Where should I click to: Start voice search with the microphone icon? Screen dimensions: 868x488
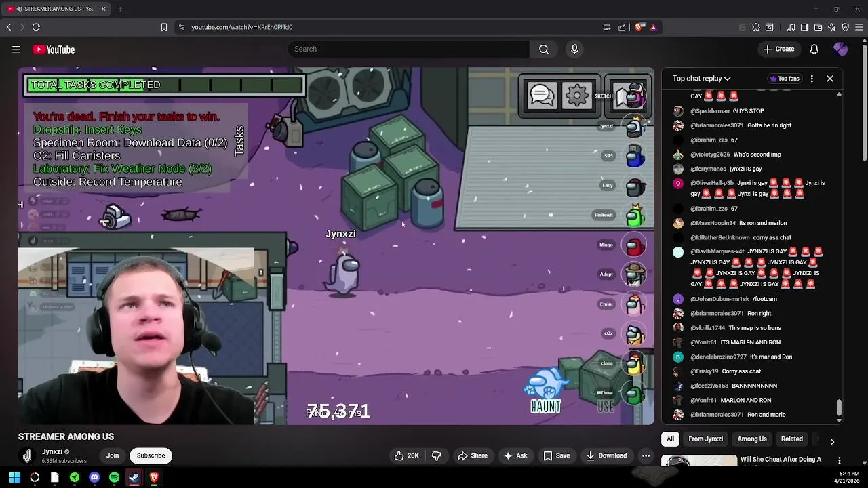(574, 49)
